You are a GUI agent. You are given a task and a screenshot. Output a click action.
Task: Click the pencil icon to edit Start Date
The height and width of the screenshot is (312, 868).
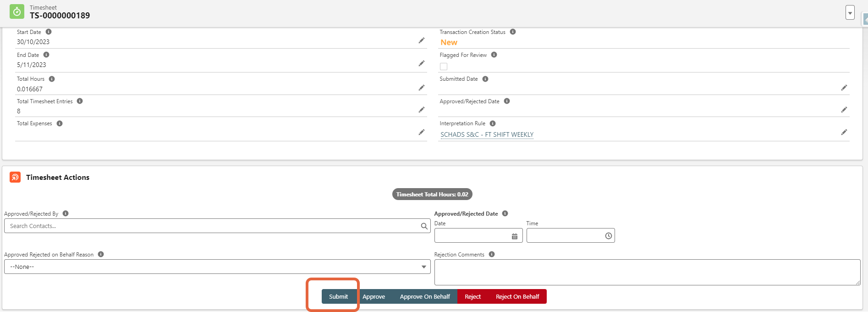(x=421, y=41)
